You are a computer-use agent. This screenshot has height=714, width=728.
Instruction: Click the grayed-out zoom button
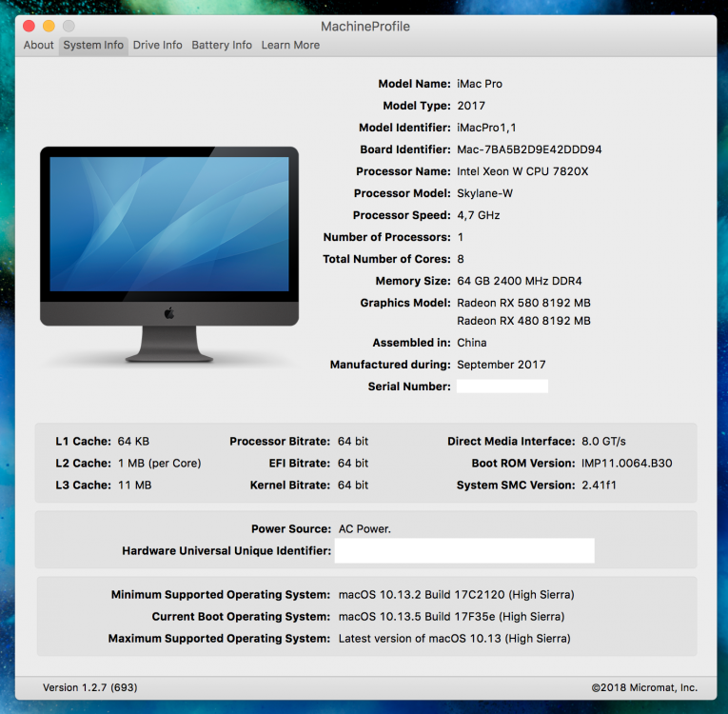pos(69,26)
